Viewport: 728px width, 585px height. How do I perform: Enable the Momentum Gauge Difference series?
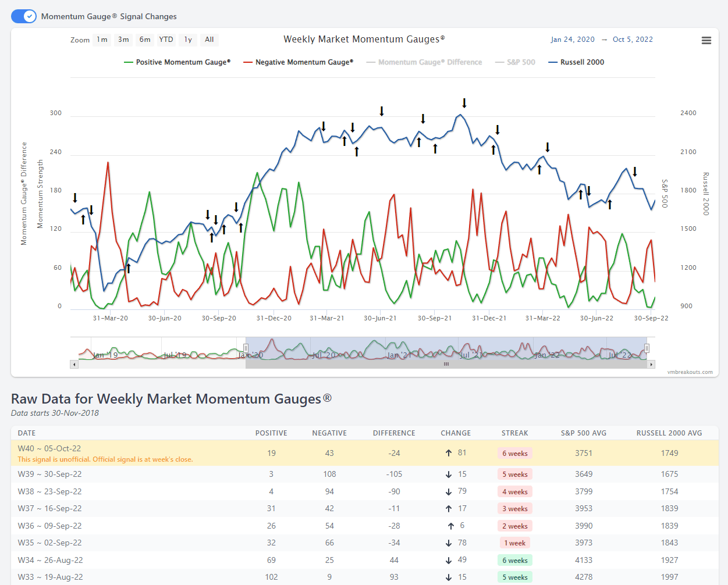[424, 62]
